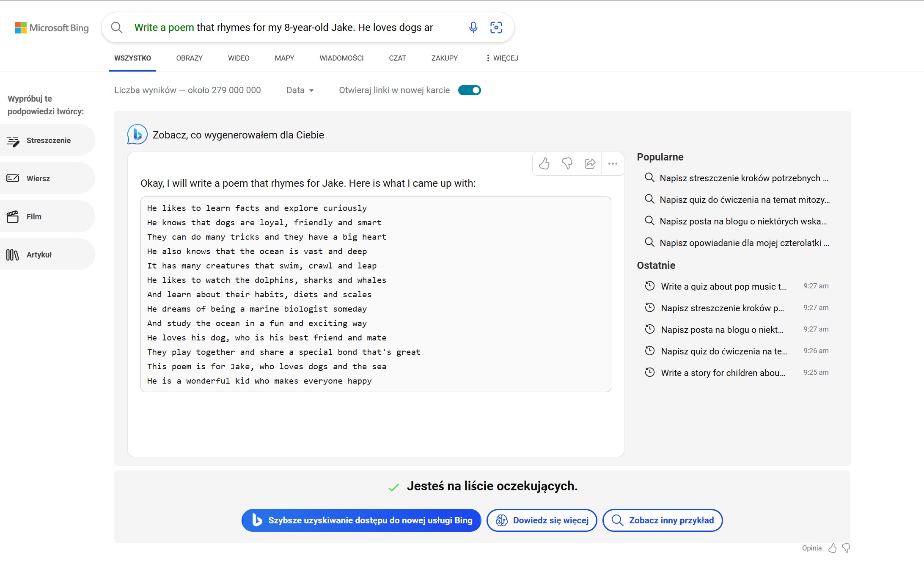Screen dimensions: 924x564
Task: Open recent 'Write a quiz about pop music' search
Action: pos(723,287)
